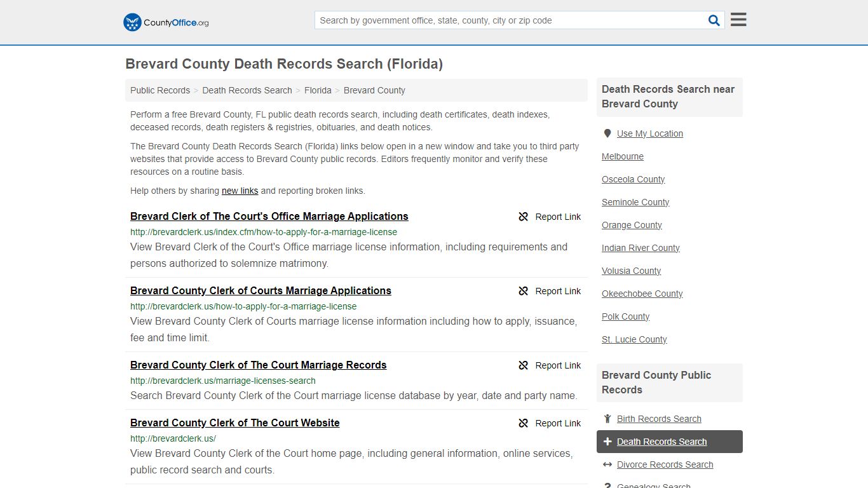This screenshot has height=488, width=868.
Task: Open Polk County link
Action: [626, 316]
